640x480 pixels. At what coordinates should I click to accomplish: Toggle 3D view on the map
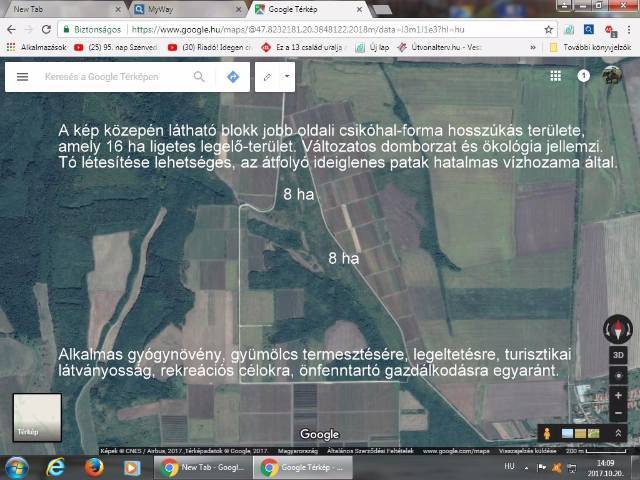click(619, 355)
